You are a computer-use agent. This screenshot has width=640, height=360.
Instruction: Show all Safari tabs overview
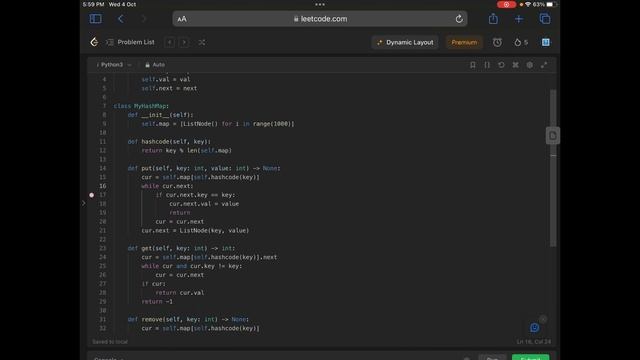545,19
